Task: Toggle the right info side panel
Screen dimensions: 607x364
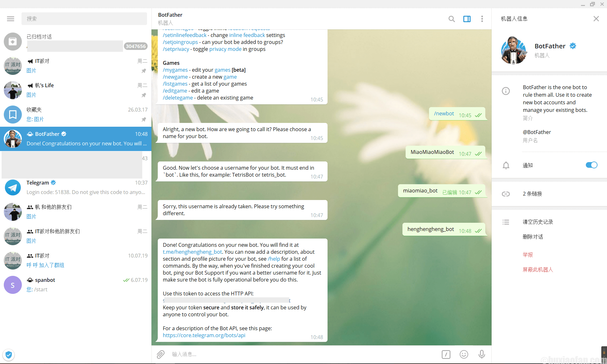Action: [x=467, y=19]
